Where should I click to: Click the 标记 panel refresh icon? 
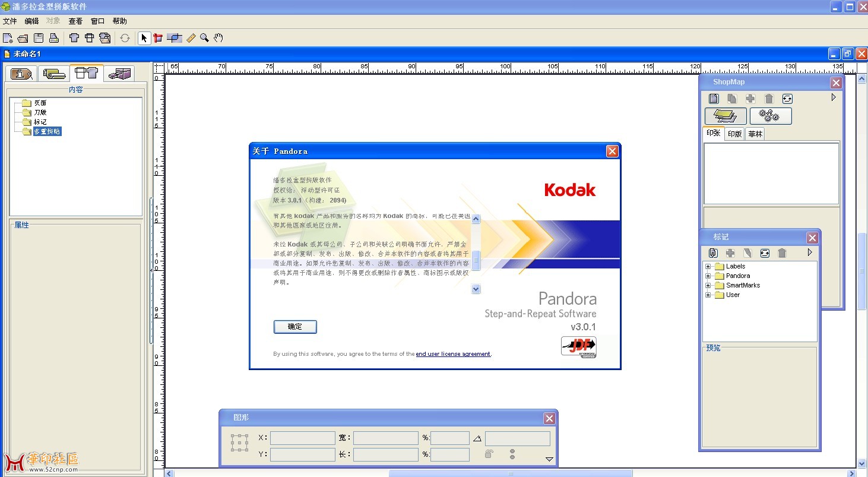pos(765,253)
